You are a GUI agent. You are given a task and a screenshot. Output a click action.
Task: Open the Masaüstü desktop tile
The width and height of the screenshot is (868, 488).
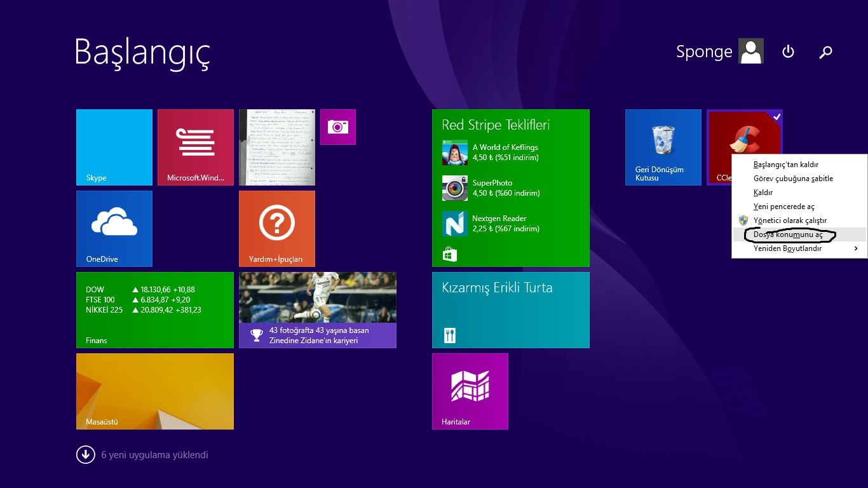click(x=155, y=391)
